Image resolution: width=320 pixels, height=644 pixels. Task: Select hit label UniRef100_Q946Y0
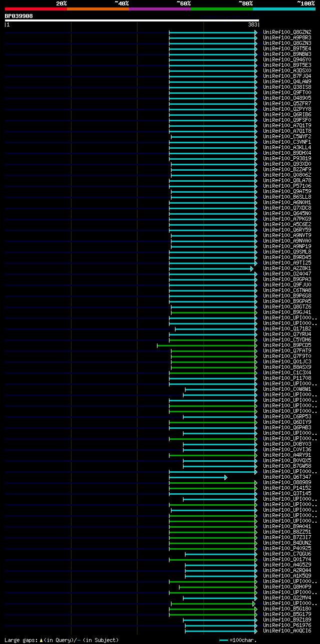pos(287,59)
